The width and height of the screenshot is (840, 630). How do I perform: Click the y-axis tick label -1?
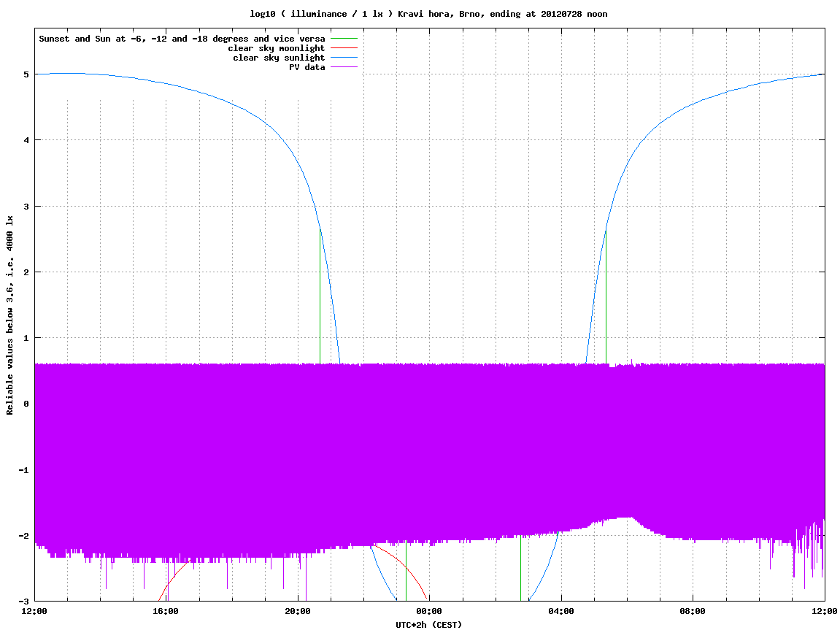point(23,470)
